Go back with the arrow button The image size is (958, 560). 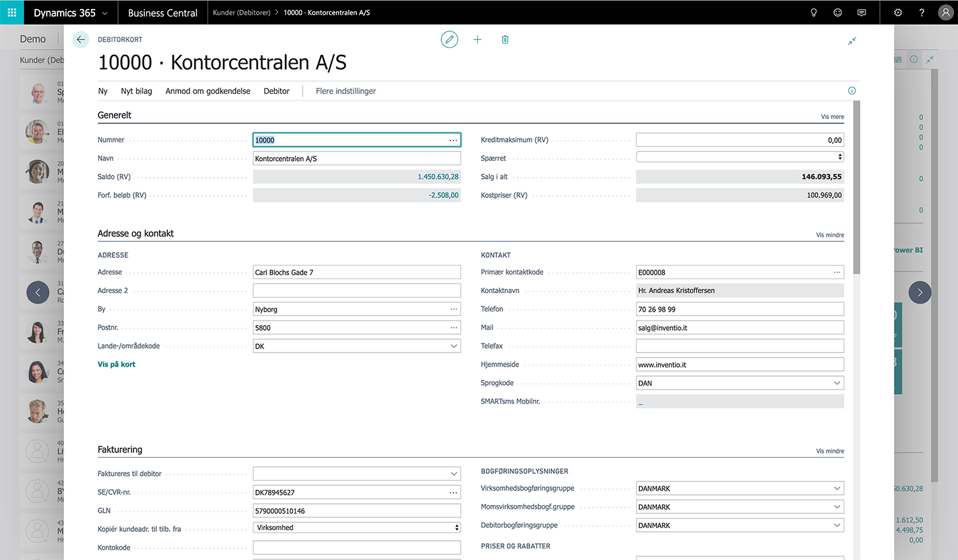tap(80, 40)
